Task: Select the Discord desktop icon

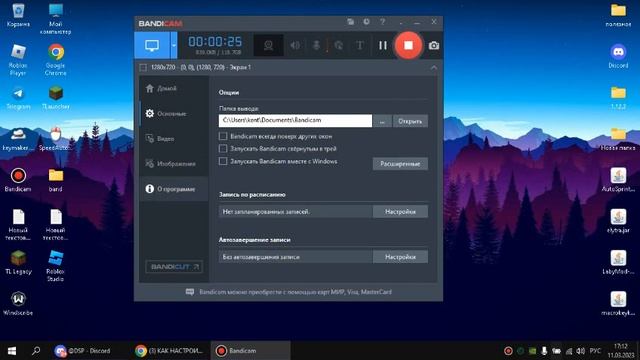Action: coord(618,57)
